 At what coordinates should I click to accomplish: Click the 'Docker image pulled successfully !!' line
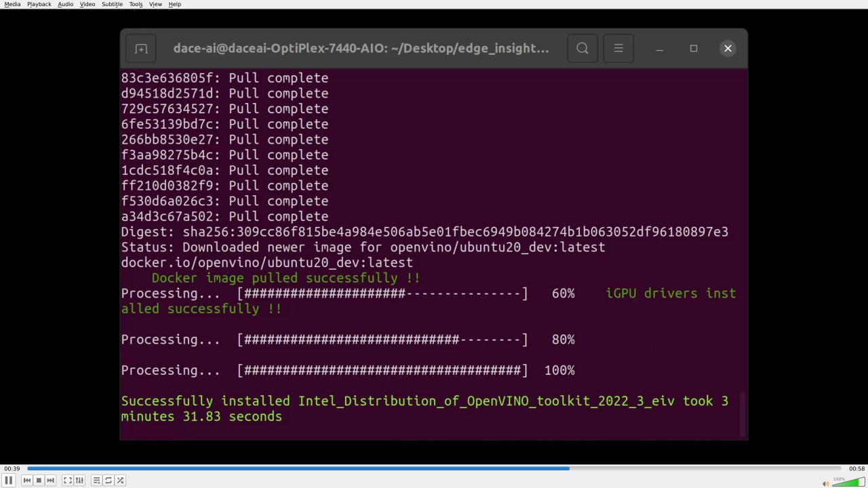(285, 278)
